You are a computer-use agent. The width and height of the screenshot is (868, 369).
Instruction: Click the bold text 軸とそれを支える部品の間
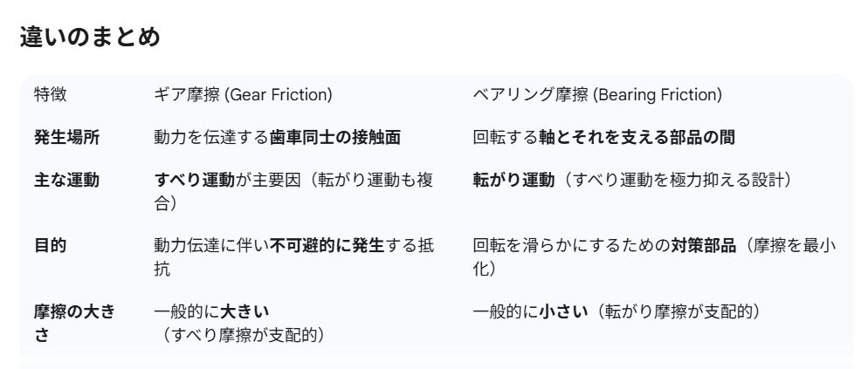pos(629,137)
